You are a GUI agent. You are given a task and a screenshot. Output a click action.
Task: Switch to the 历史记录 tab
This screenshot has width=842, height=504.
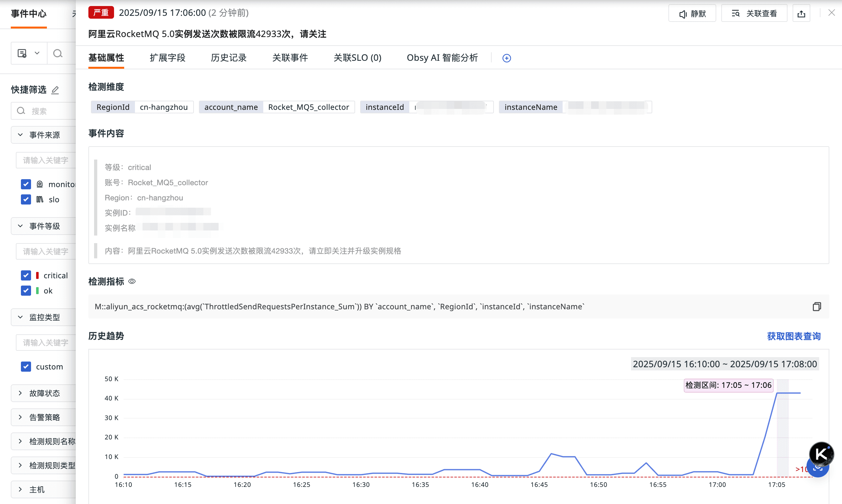click(228, 58)
